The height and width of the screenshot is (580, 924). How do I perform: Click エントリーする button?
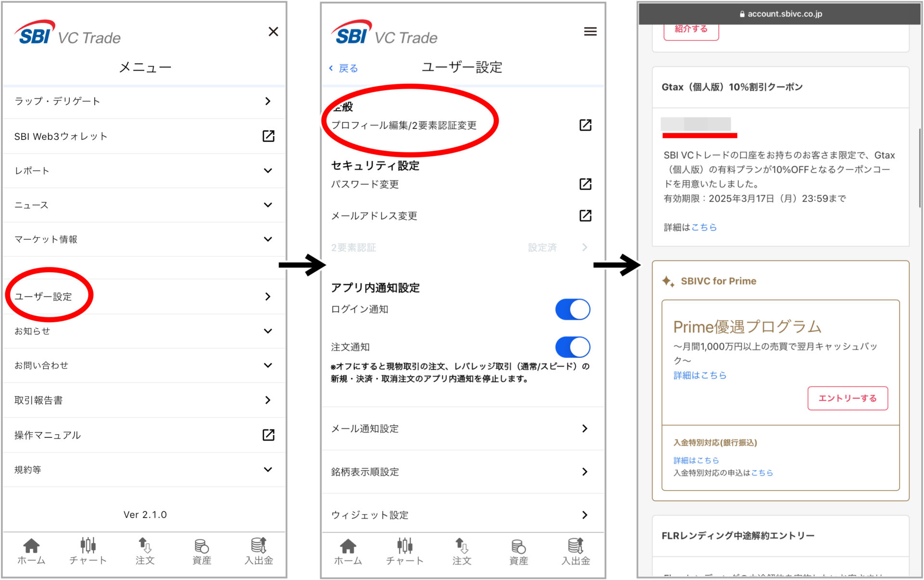847,398
